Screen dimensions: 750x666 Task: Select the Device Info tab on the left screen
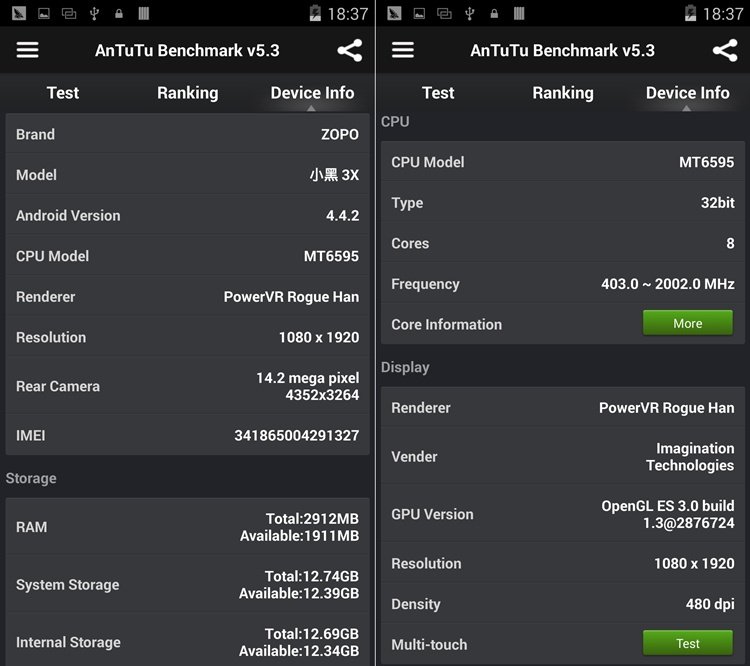312,93
